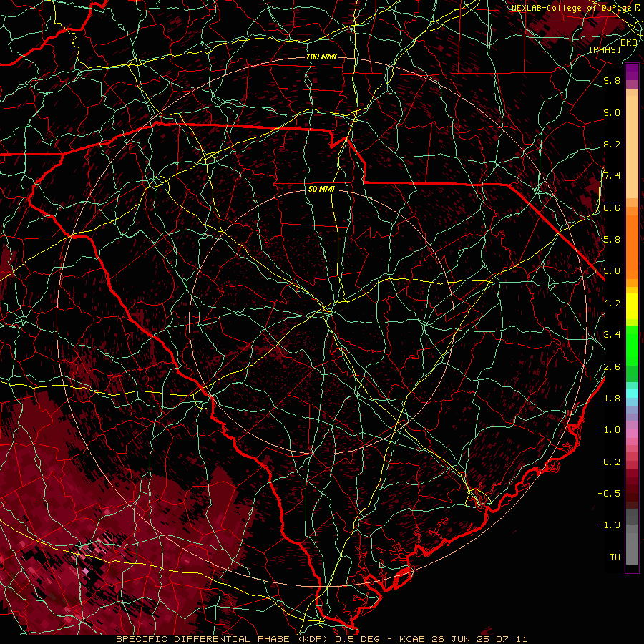Click the 7.4 value on the color scale
The image size is (644, 644).
612,176
